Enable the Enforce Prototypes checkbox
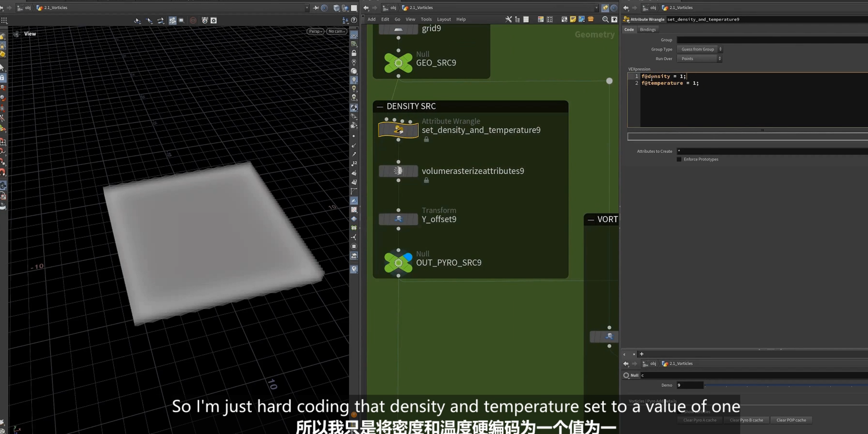The width and height of the screenshot is (868, 434). (x=679, y=159)
